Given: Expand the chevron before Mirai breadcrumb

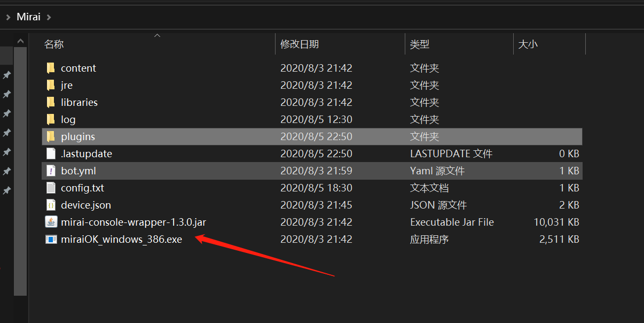Looking at the screenshot, I should (x=8, y=17).
